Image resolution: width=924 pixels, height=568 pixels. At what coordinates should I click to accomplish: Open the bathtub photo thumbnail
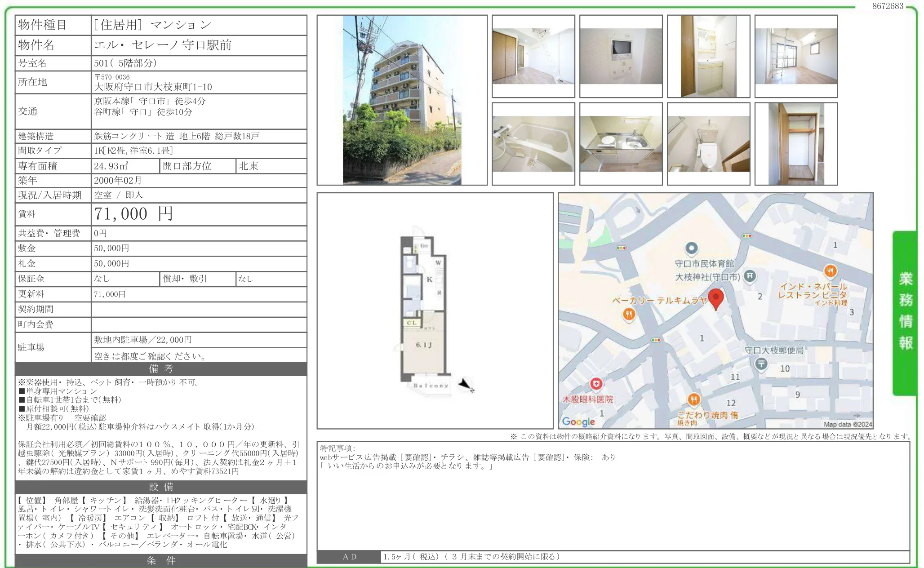(533, 144)
